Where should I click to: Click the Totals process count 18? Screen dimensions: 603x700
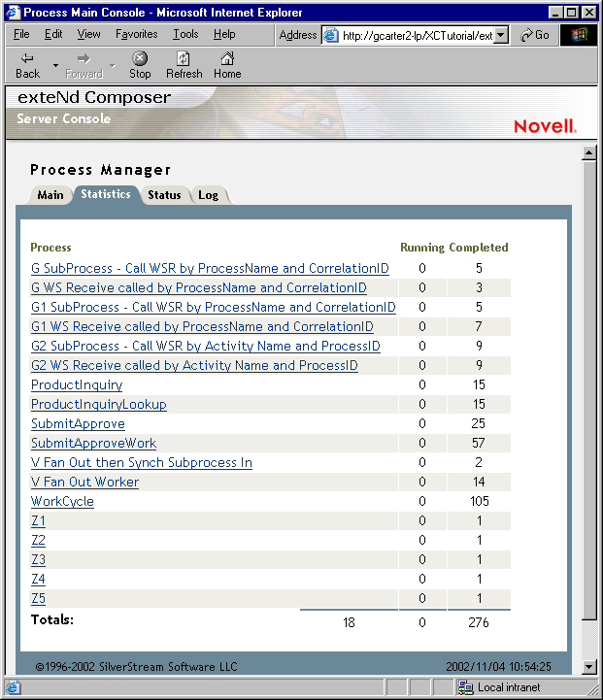click(x=349, y=622)
